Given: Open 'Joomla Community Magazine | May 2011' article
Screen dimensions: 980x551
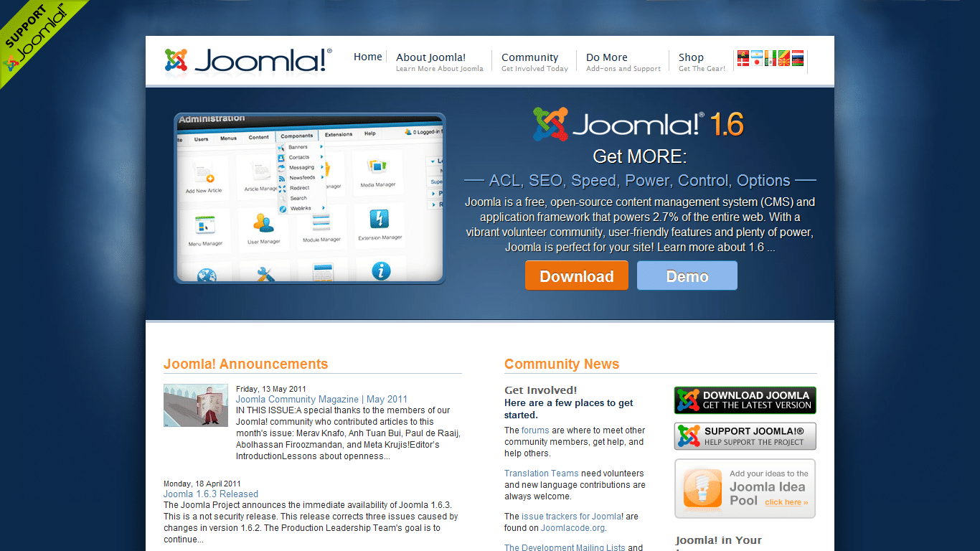Looking at the screenshot, I should (321, 399).
